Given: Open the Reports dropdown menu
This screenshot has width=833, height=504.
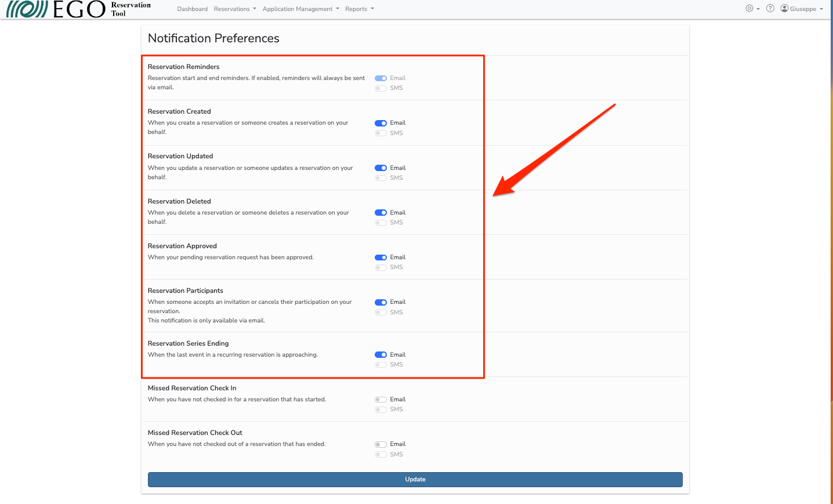Looking at the screenshot, I should point(359,9).
